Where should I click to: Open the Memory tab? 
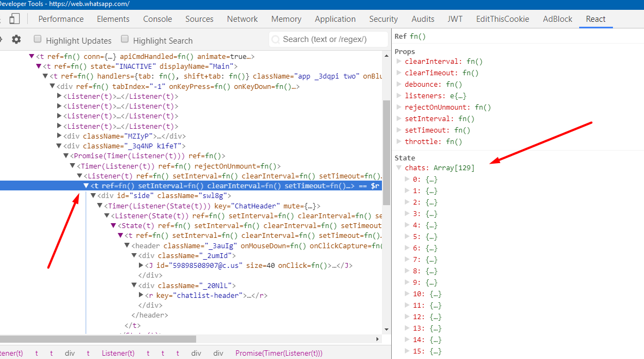tap(286, 19)
